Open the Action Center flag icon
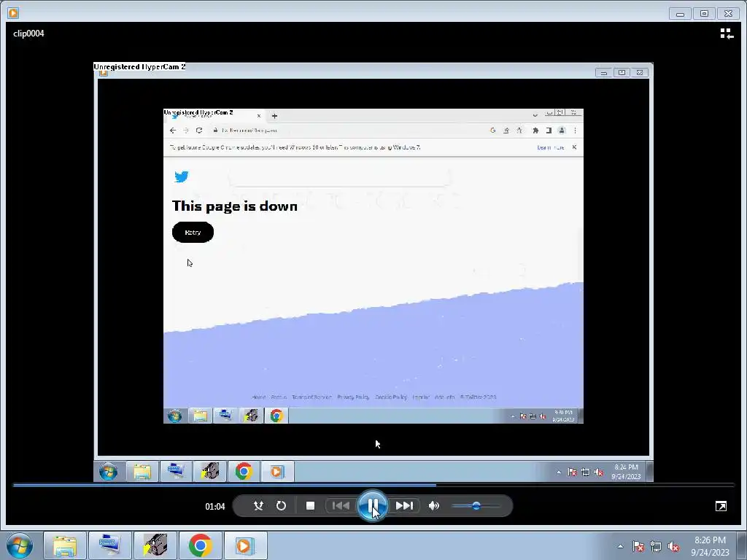The image size is (747, 560). [x=638, y=546]
